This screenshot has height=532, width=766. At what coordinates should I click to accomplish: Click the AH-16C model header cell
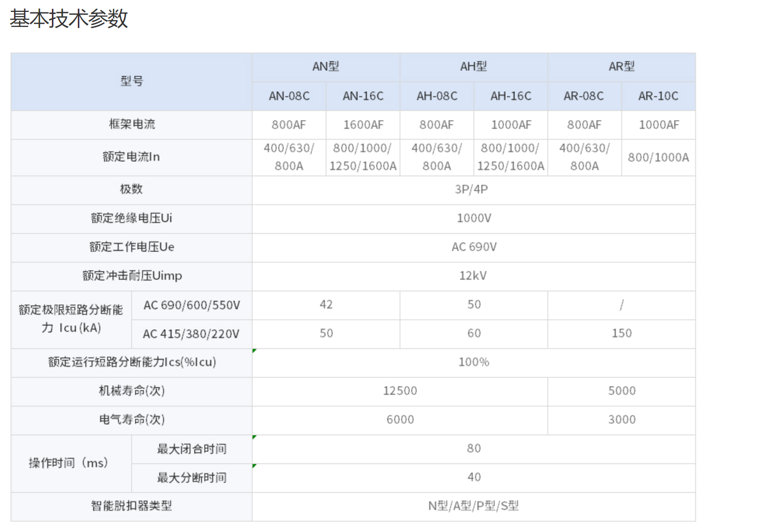(511, 96)
